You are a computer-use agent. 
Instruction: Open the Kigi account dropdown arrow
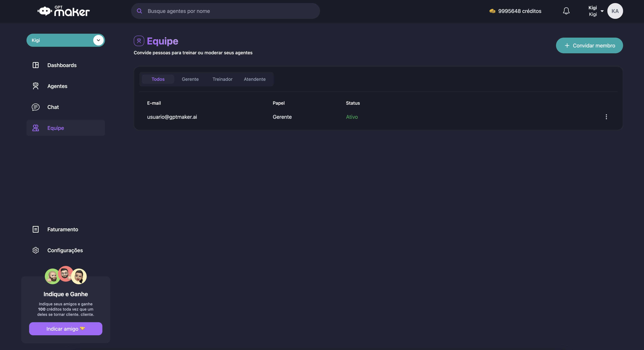pyautogui.click(x=602, y=11)
